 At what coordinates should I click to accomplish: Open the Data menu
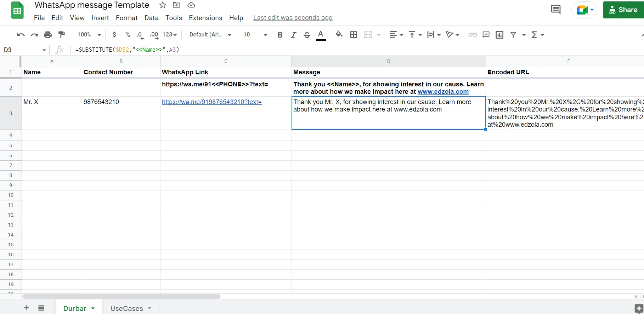151,18
